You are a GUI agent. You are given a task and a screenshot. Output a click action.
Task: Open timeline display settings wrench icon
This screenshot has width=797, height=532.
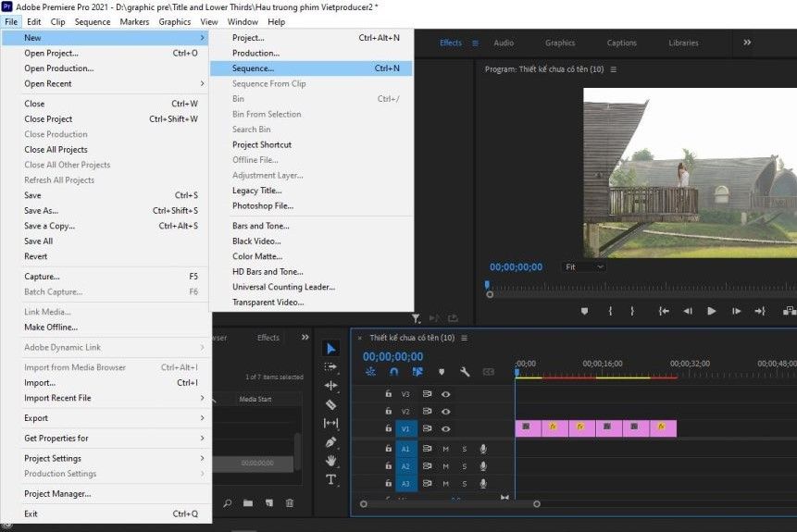coord(465,372)
